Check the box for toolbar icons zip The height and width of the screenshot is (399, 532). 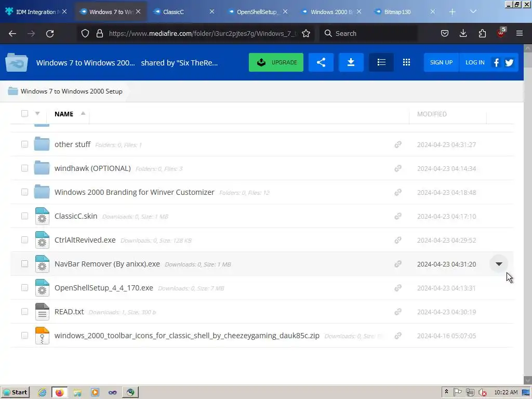tap(24, 335)
